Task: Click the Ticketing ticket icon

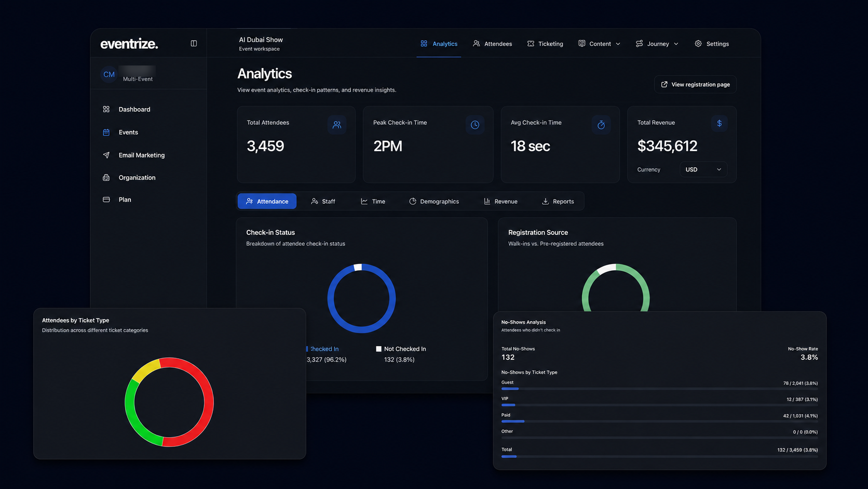Action: [x=531, y=44]
